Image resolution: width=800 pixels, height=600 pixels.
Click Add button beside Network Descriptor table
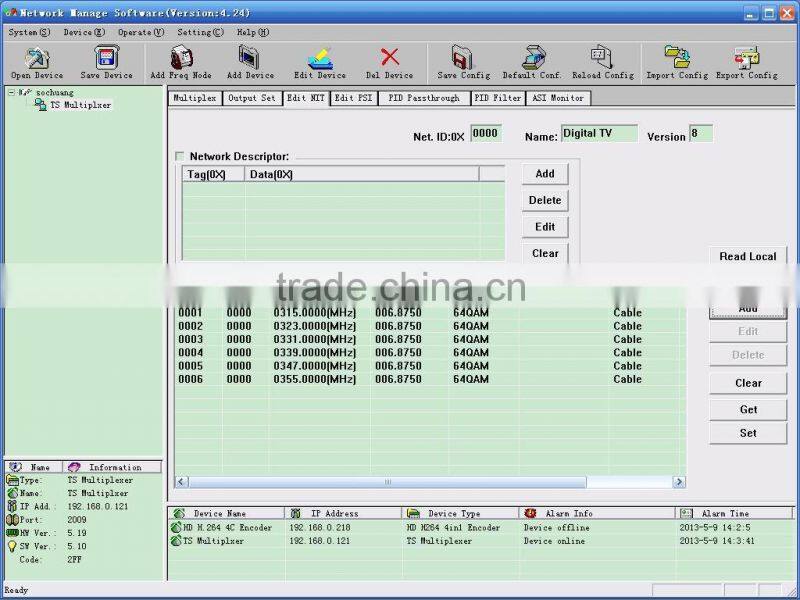tap(545, 174)
